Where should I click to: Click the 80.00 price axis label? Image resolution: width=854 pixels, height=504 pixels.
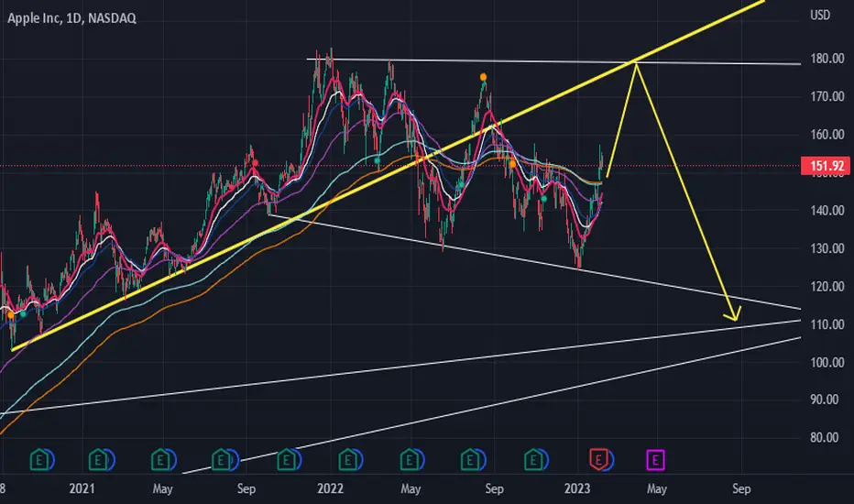click(824, 437)
